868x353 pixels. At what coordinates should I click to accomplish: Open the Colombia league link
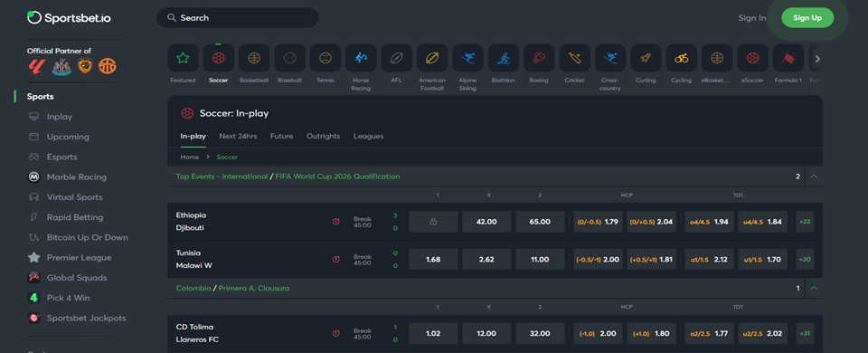pos(193,288)
